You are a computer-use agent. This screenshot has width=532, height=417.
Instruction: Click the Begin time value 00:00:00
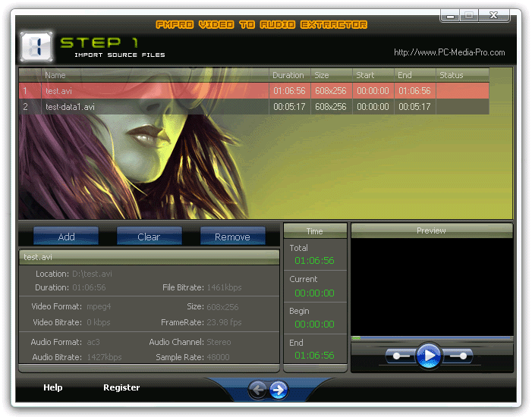[x=314, y=325]
